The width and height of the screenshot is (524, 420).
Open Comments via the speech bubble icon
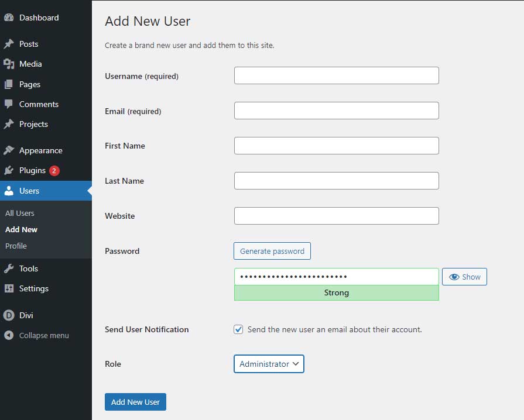(10, 104)
